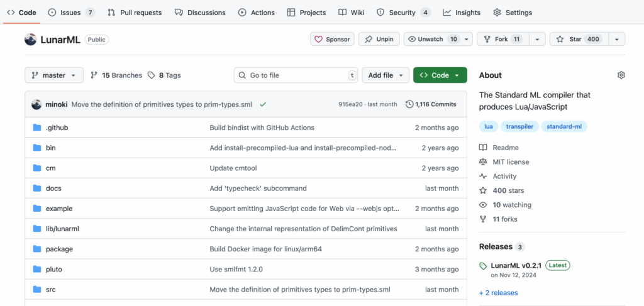Expand the master branch dropdown

point(54,75)
